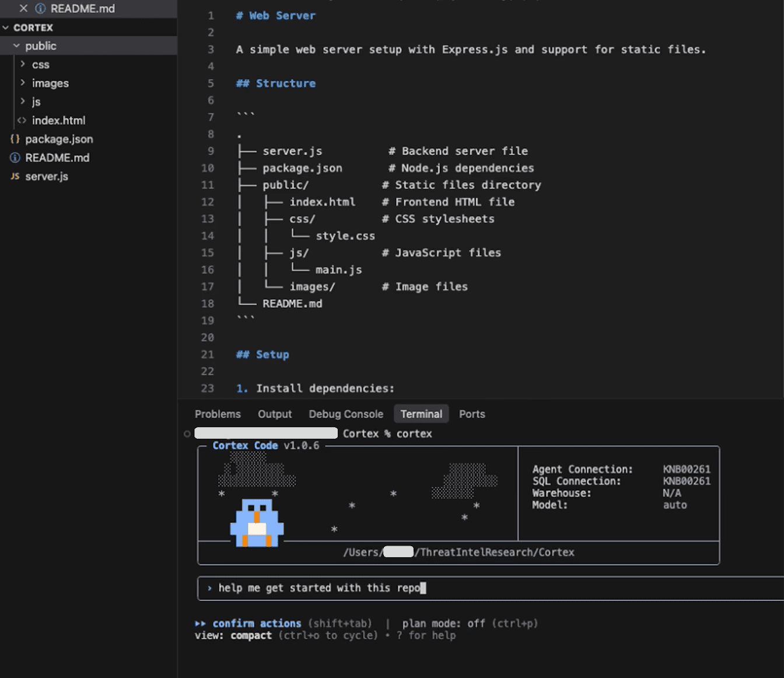Click the Cortex Code prompt input box
The width and height of the screenshot is (784, 678).
pos(491,588)
